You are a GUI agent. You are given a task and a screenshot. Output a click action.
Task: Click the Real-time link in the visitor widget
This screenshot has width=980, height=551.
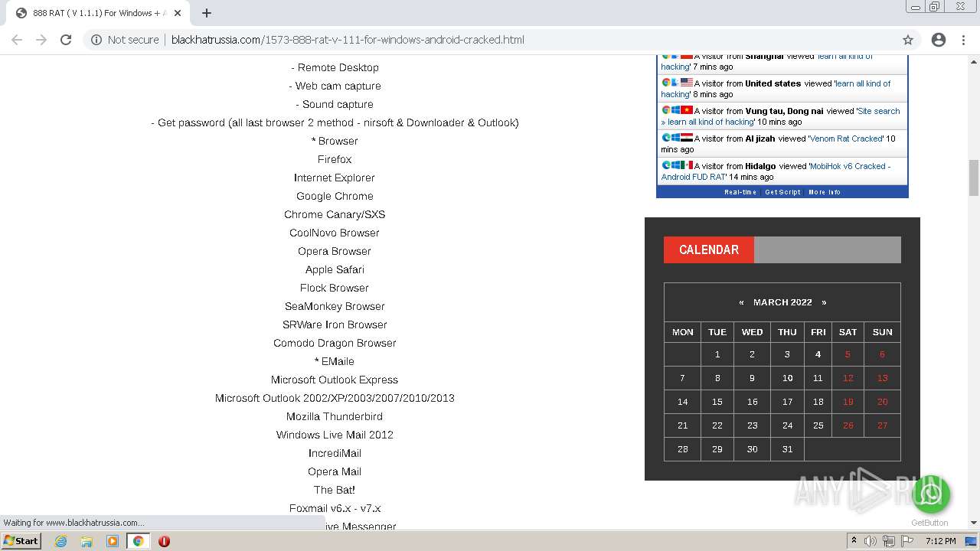(740, 192)
